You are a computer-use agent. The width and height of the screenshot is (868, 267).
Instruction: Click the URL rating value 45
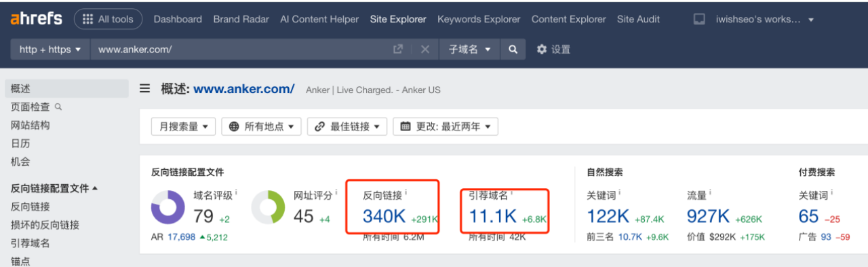pyautogui.click(x=304, y=217)
